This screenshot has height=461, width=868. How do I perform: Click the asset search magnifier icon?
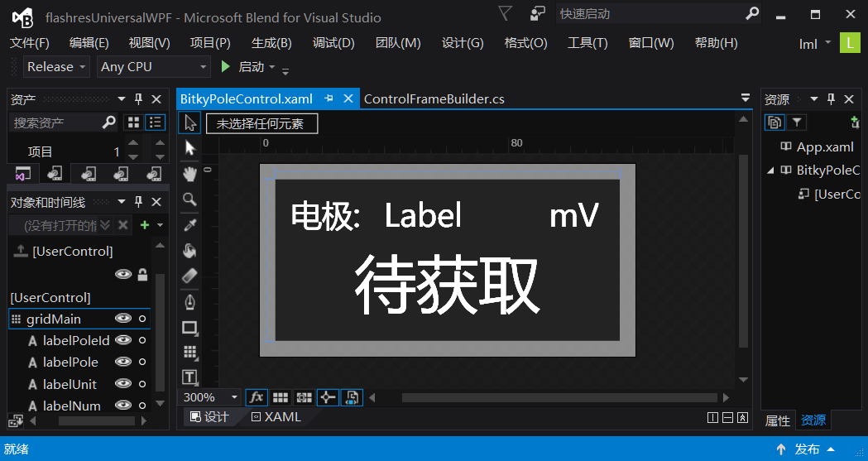pos(109,122)
